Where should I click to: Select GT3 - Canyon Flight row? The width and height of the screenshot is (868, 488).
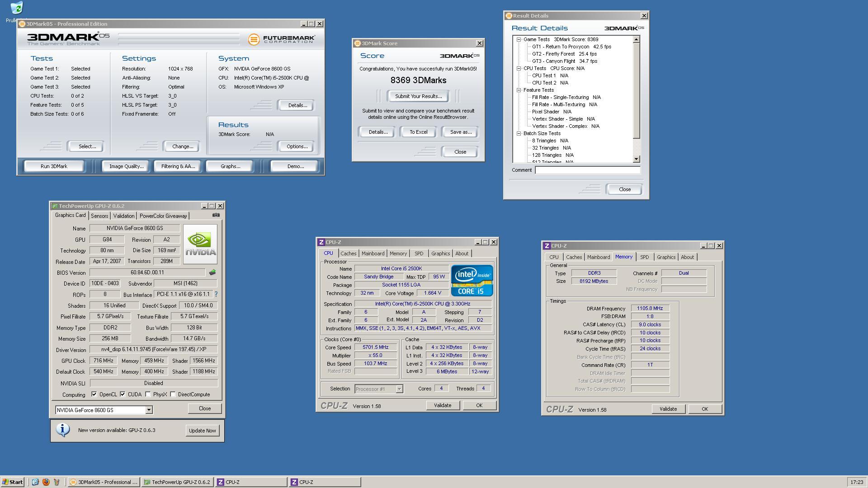tap(564, 61)
